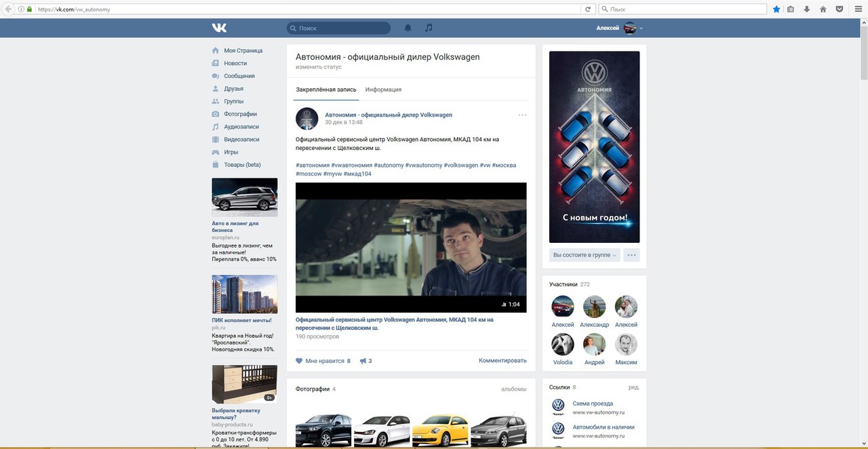Open the Участники 272 members list

point(570,284)
